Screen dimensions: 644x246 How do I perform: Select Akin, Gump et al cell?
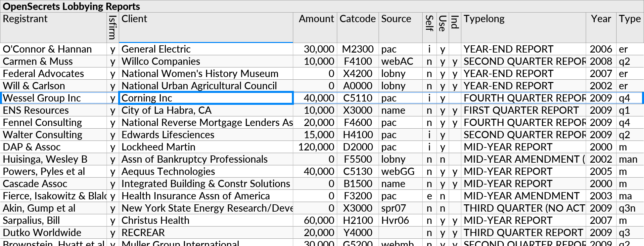pyautogui.click(x=54, y=208)
